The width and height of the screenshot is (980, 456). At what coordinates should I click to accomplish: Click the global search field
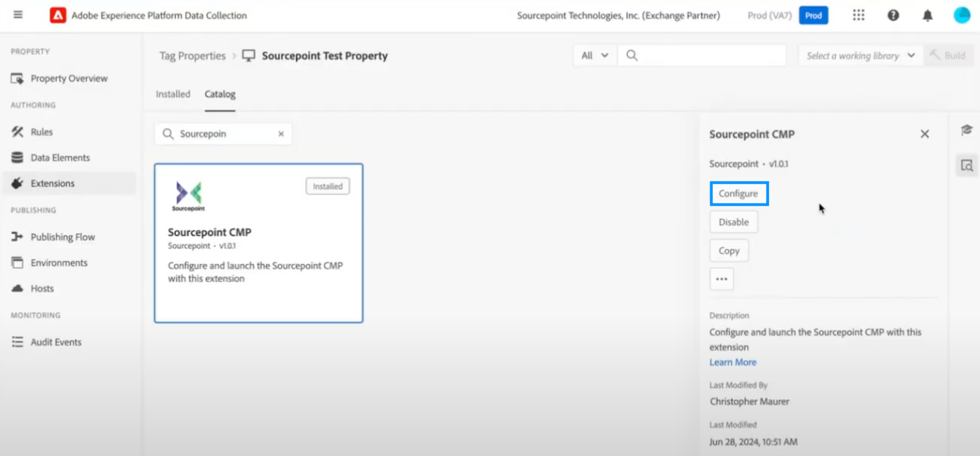tap(702, 55)
